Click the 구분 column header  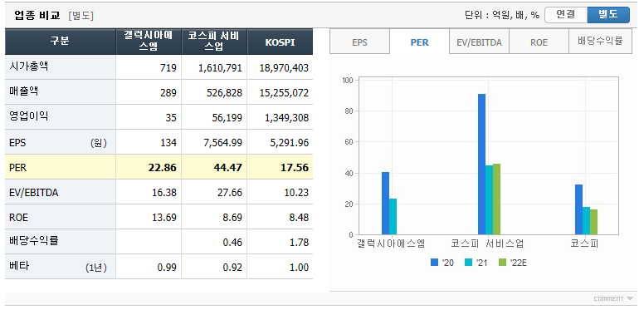coord(61,42)
